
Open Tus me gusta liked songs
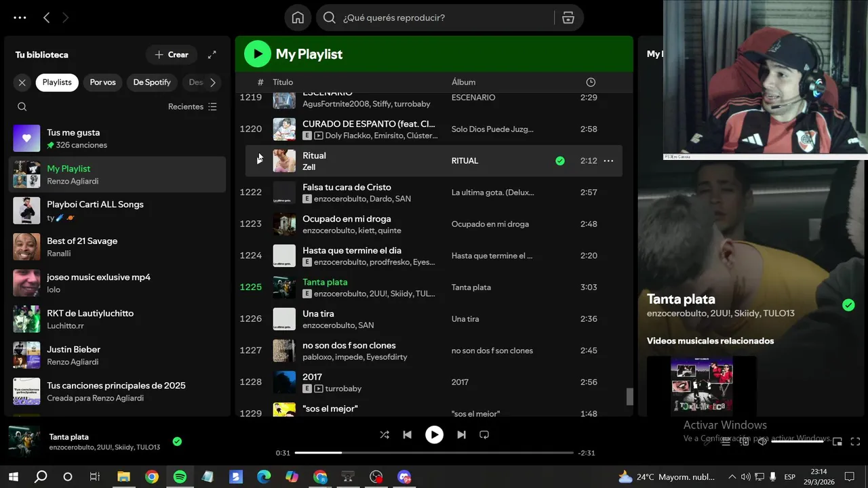point(117,138)
